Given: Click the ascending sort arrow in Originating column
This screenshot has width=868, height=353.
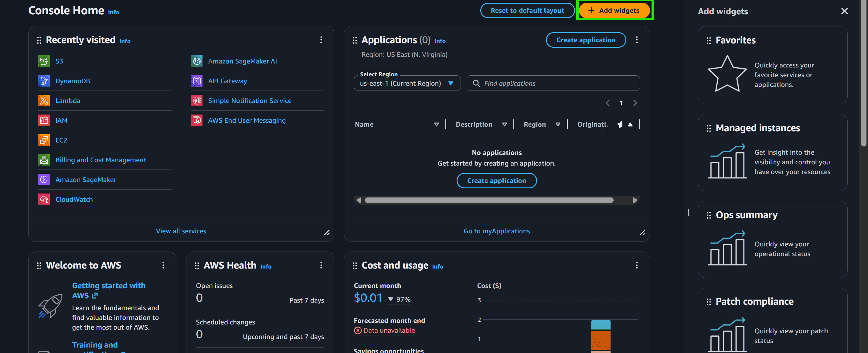Looking at the screenshot, I should click(630, 125).
